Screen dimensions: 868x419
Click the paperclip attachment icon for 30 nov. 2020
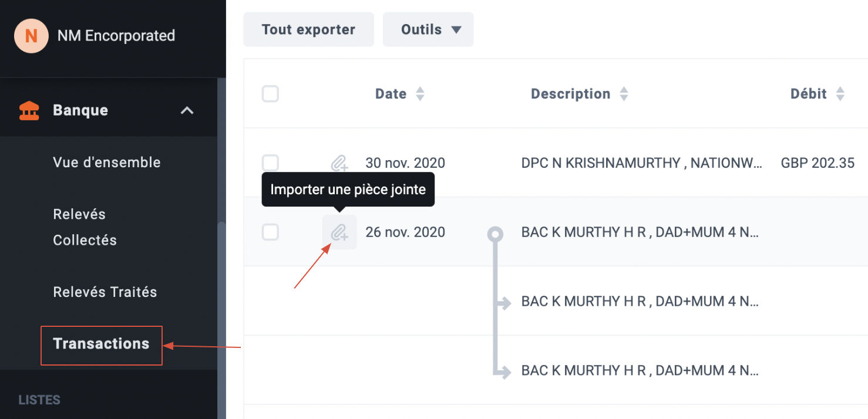[x=339, y=163]
